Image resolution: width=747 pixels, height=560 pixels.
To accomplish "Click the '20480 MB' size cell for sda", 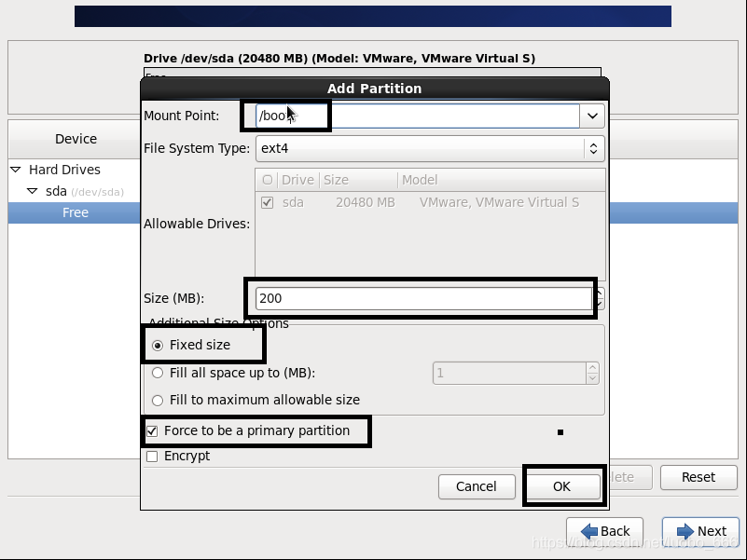I will click(x=366, y=203).
